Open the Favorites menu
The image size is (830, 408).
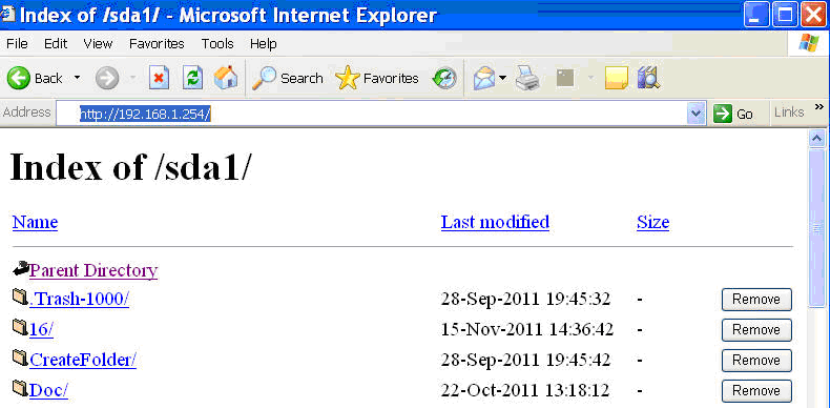157,44
